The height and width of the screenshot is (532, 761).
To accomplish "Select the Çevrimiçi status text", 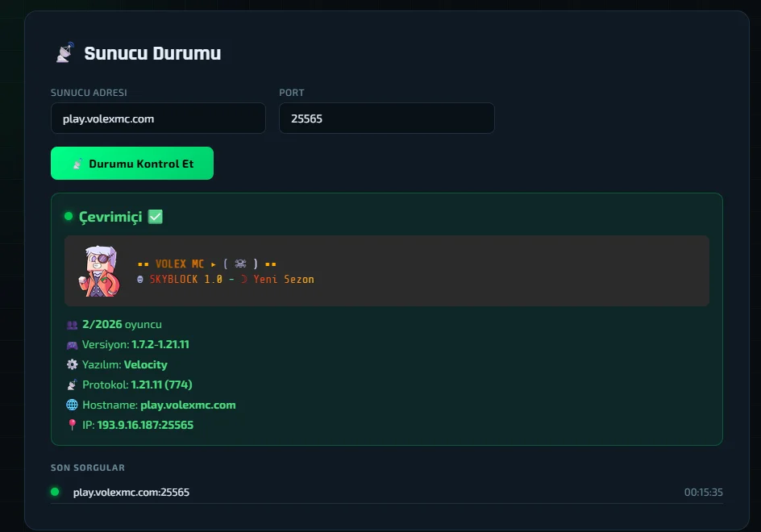I will pyautogui.click(x=110, y=217).
